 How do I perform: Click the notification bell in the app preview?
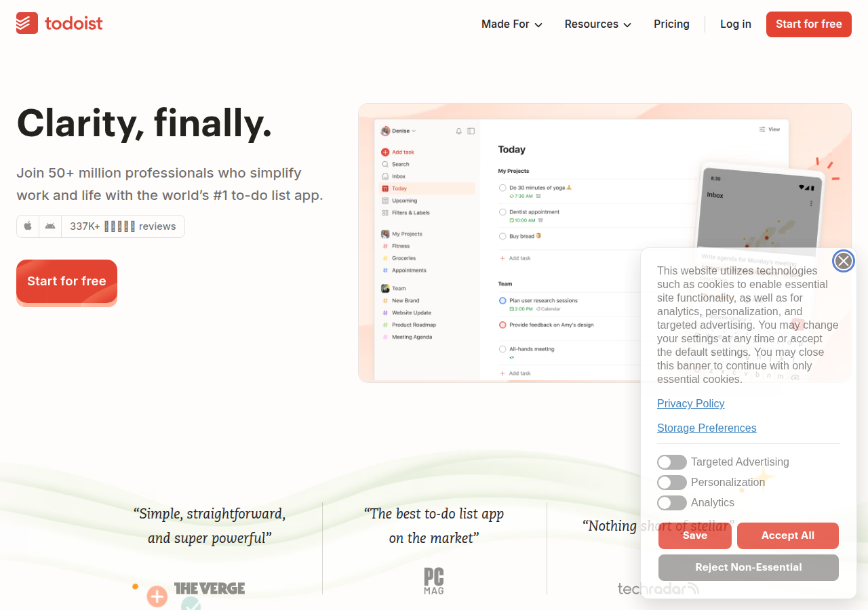[x=458, y=131]
